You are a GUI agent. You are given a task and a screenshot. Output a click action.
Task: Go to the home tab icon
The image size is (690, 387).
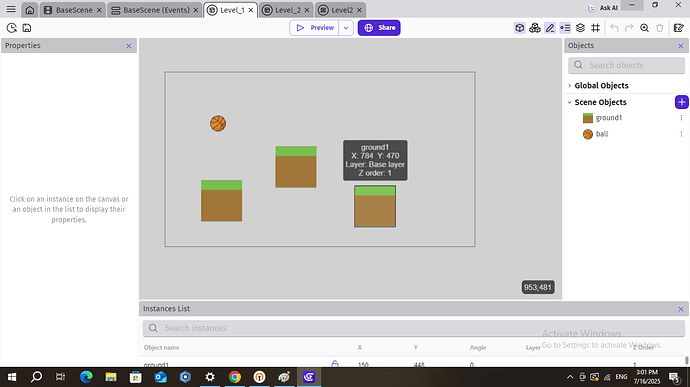29,10
